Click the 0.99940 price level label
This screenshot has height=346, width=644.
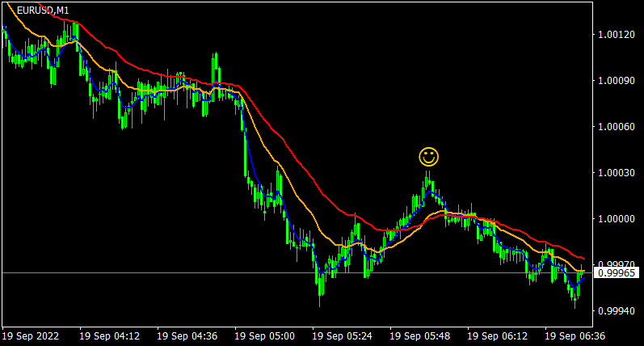coord(617,311)
